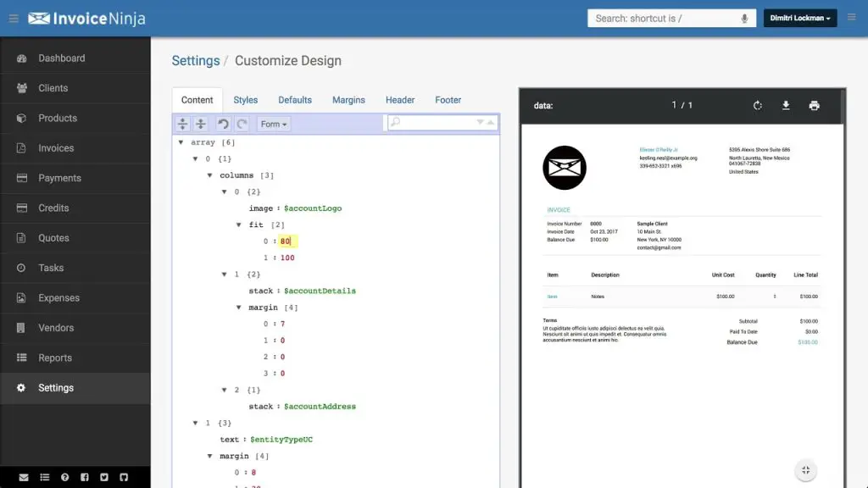The height and width of the screenshot is (488, 868).
Task: Click fit-to-page button in PDF viewer
Action: click(805, 470)
